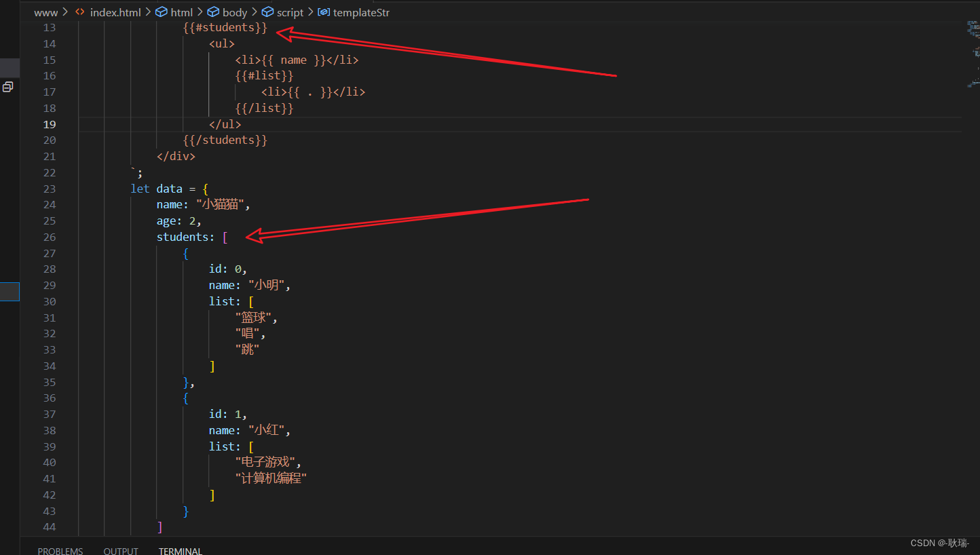The image size is (980, 555).
Task: Click the stacked-windows icon in the left activity bar
Action: click(x=7, y=87)
